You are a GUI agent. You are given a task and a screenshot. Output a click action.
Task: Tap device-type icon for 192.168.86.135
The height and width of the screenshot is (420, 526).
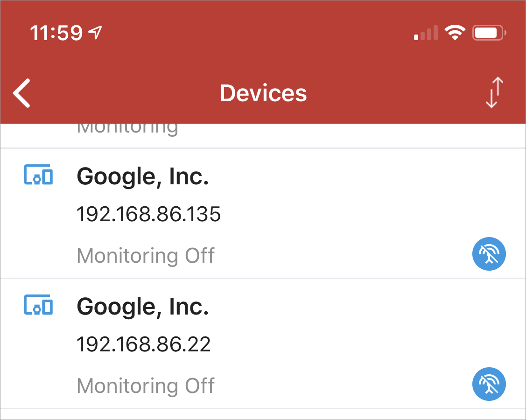coord(38,175)
